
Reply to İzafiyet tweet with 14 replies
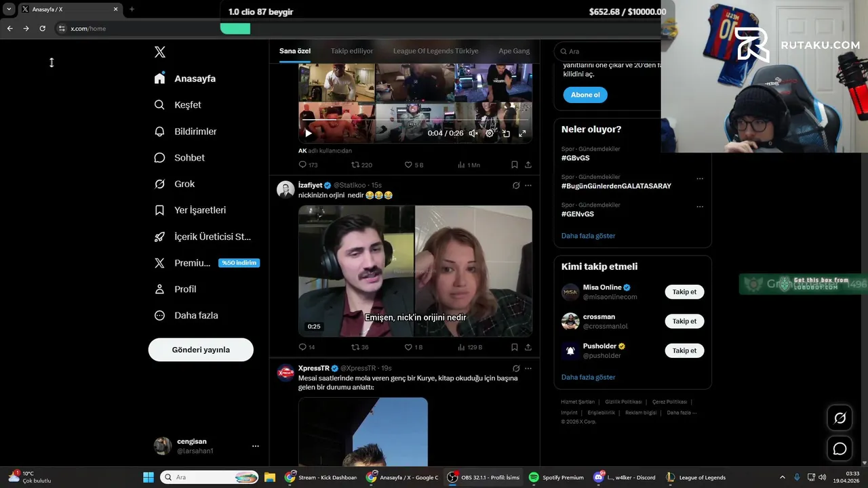tap(307, 347)
